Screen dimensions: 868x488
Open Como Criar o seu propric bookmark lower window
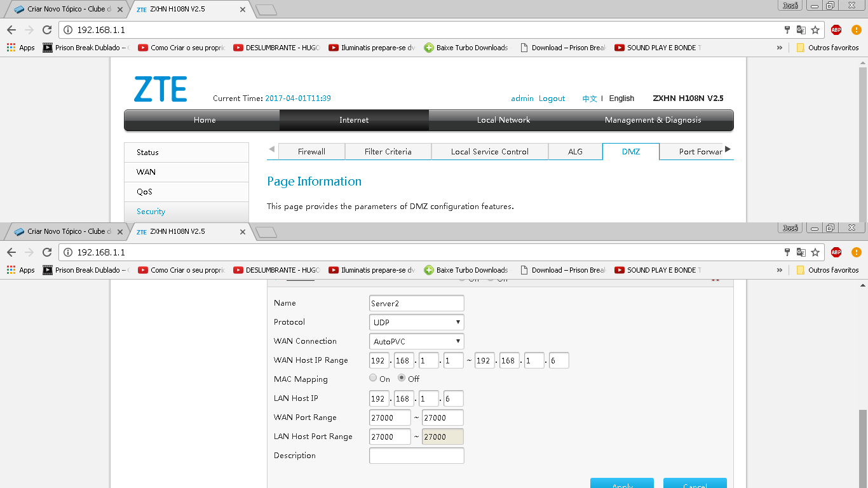[x=181, y=270]
